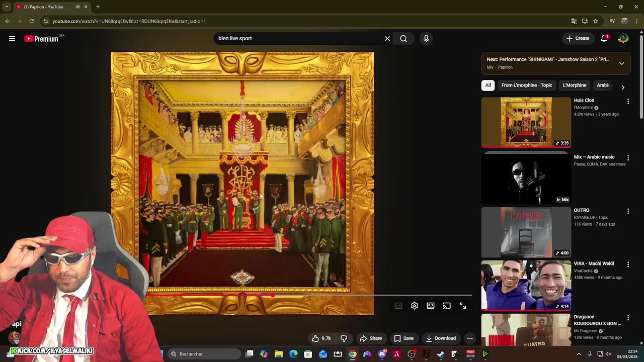Open the YouTube hamburger guide menu
Image resolution: width=644 pixels, height=362 pixels.
(12, 38)
